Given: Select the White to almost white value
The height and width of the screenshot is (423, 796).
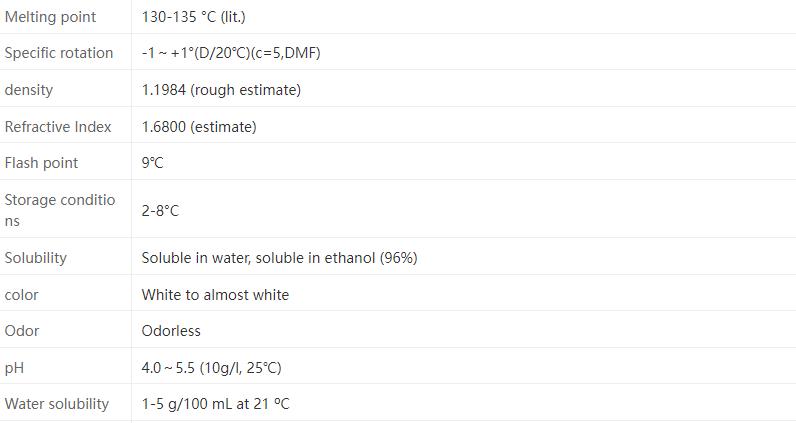Looking at the screenshot, I should tap(215, 295).
